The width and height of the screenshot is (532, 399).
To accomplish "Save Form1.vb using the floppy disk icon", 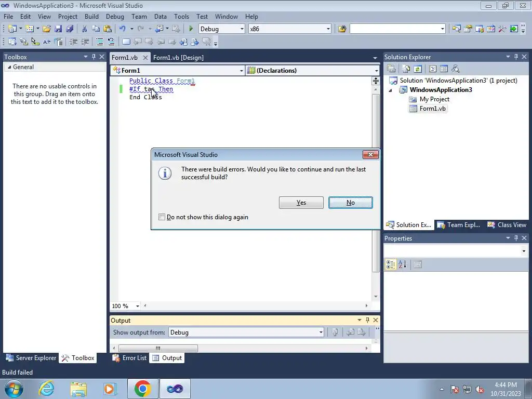I will [x=58, y=29].
